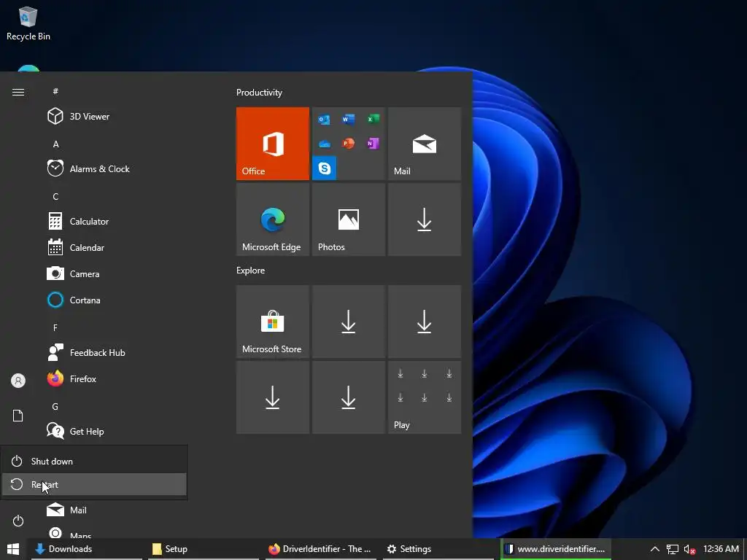The width and height of the screenshot is (747, 560).
Task: Click the # letter header in app list
Action: (55, 91)
